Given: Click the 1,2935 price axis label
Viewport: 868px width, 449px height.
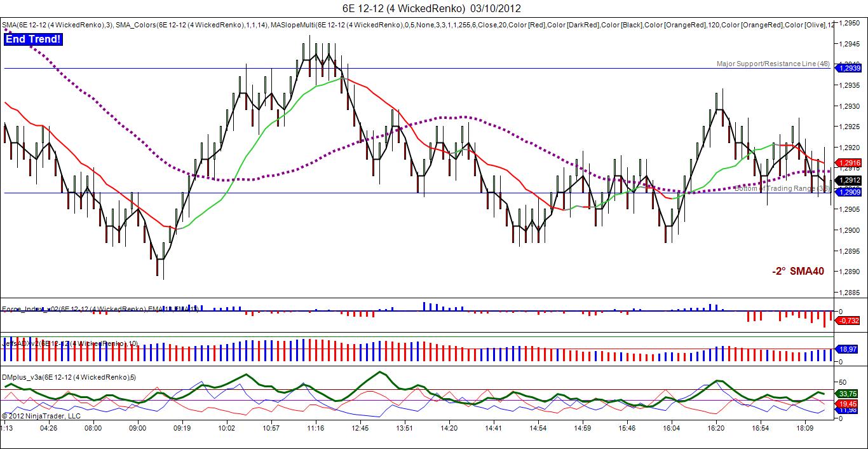Looking at the screenshot, I should pos(850,85).
